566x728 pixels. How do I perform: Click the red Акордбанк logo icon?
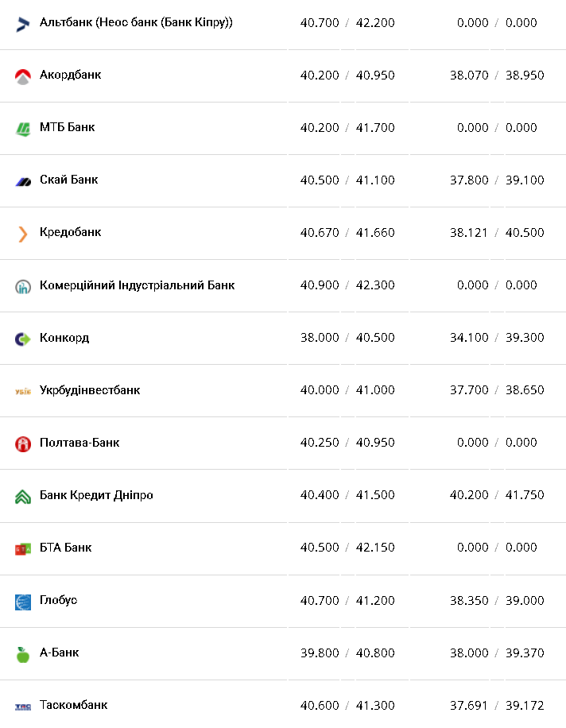click(22, 76)
